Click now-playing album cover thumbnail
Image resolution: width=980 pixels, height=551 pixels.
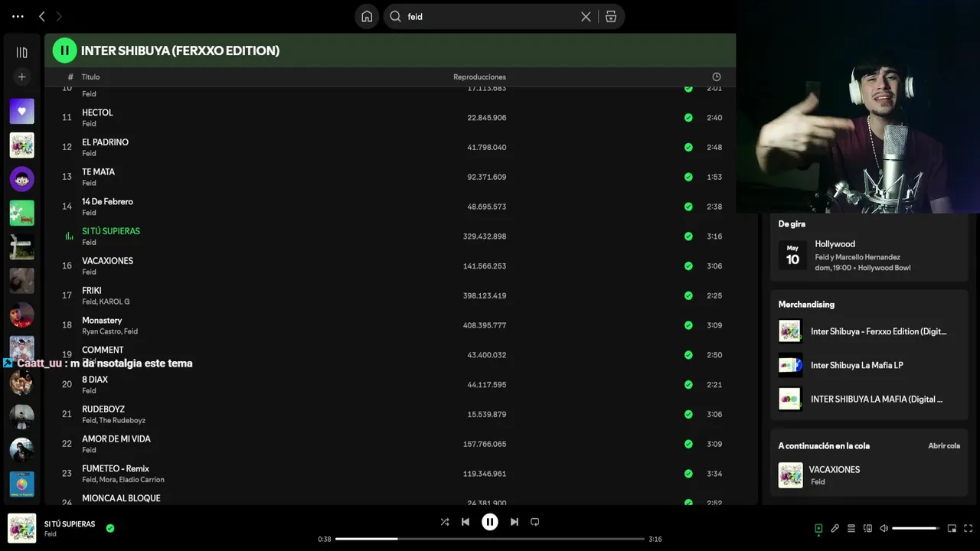[x=21, y=528]
